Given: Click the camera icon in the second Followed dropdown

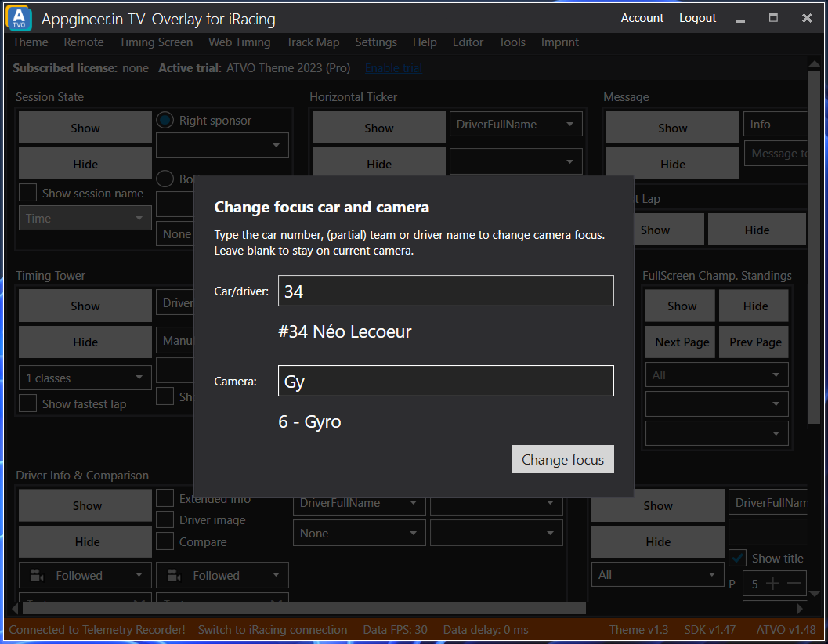Looking at the screenshot, I should point(174,575).
